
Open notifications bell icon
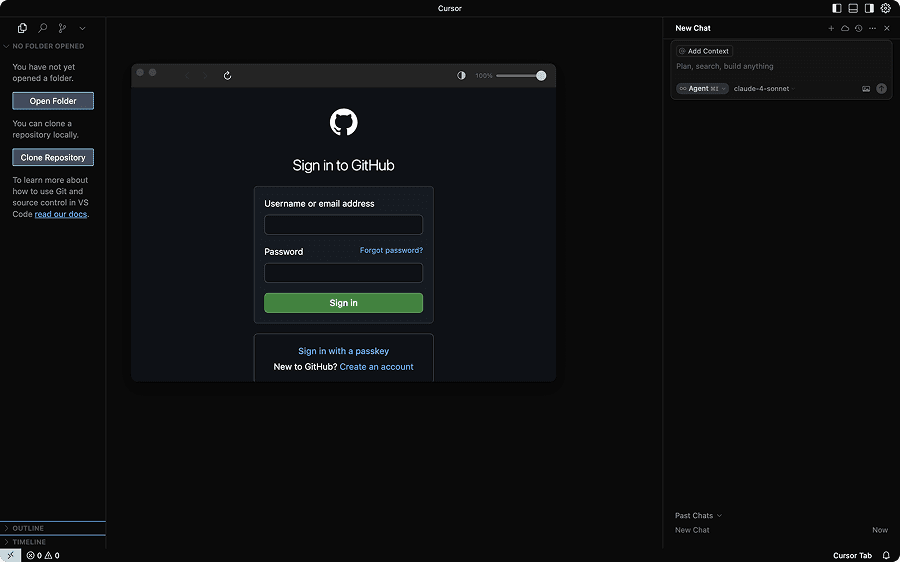pos(886,556)
